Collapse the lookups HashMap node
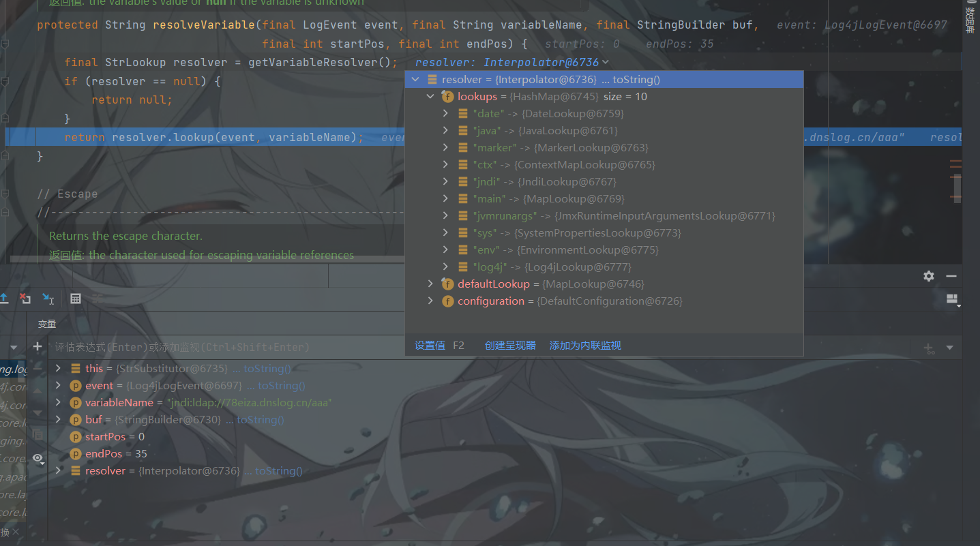The image size is (980, 546). (x=430, y=96)
